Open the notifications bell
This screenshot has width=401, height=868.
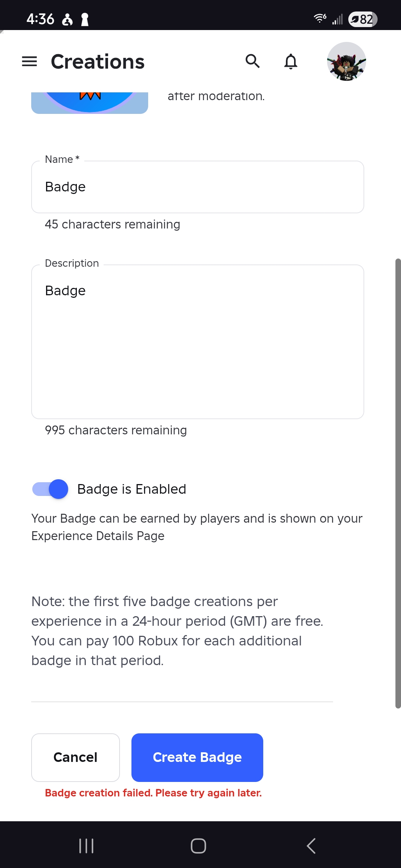pos(291,62)
